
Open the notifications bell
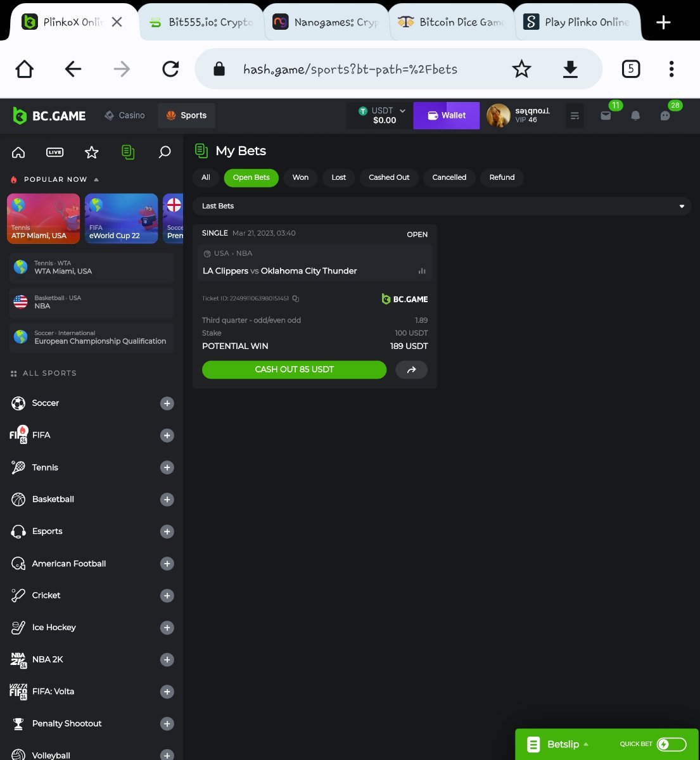(x=635, y=116)
